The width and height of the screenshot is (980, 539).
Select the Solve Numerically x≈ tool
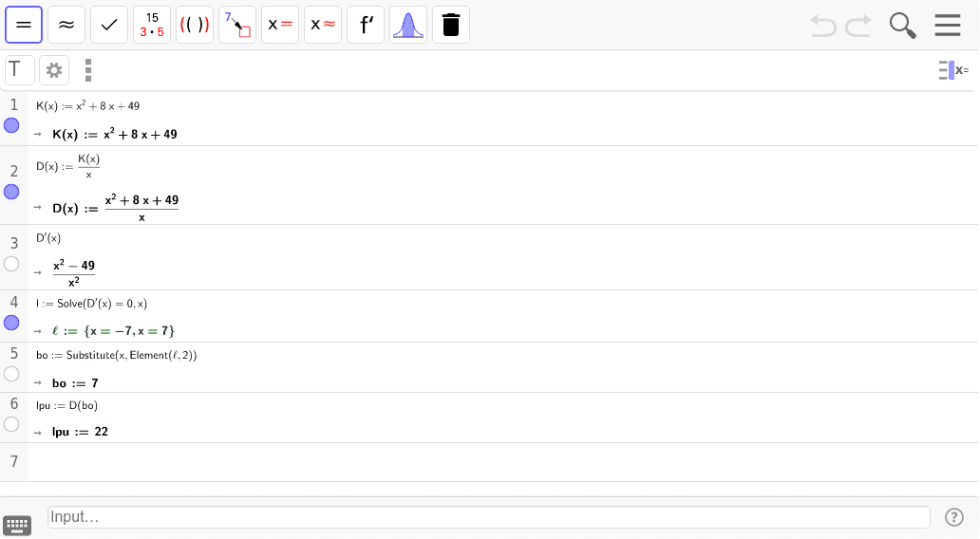[x=323, y=25]
